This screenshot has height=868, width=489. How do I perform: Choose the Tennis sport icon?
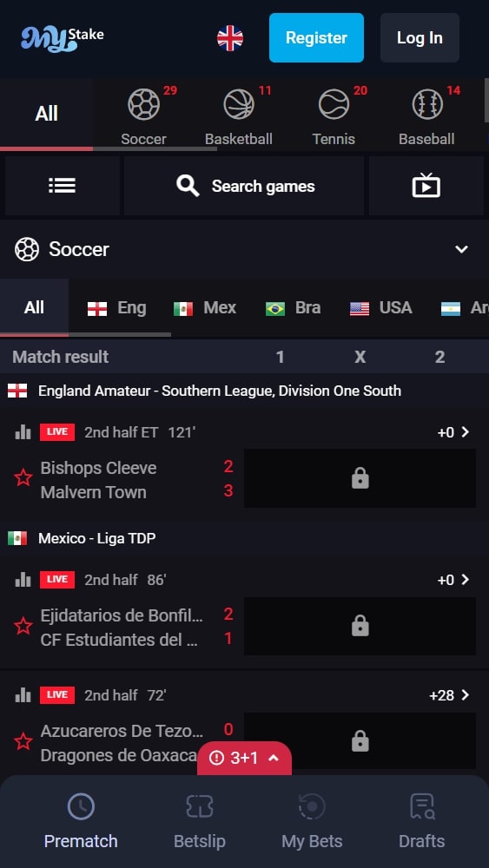click(x=334, y=105)
